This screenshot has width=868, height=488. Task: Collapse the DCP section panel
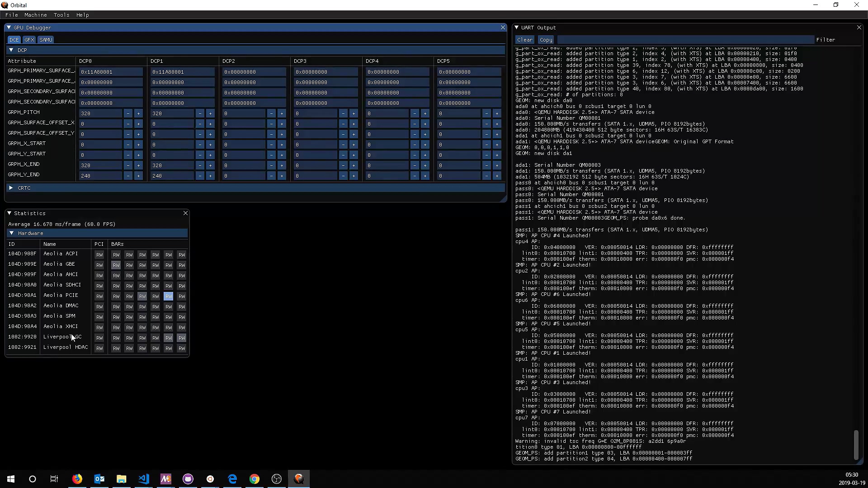(11, 49)
